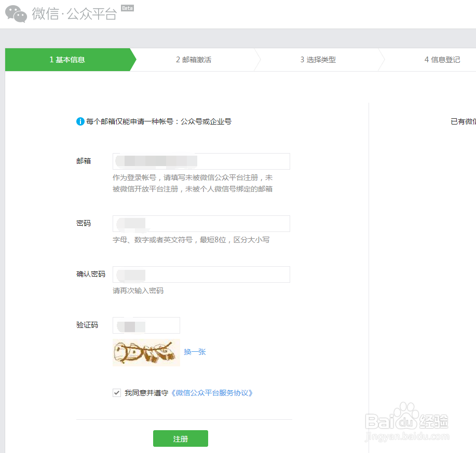Screen dimensions: 476x453
Task: Click the 作为登录帐号 email hint text
Action: (x=193, y=183)
